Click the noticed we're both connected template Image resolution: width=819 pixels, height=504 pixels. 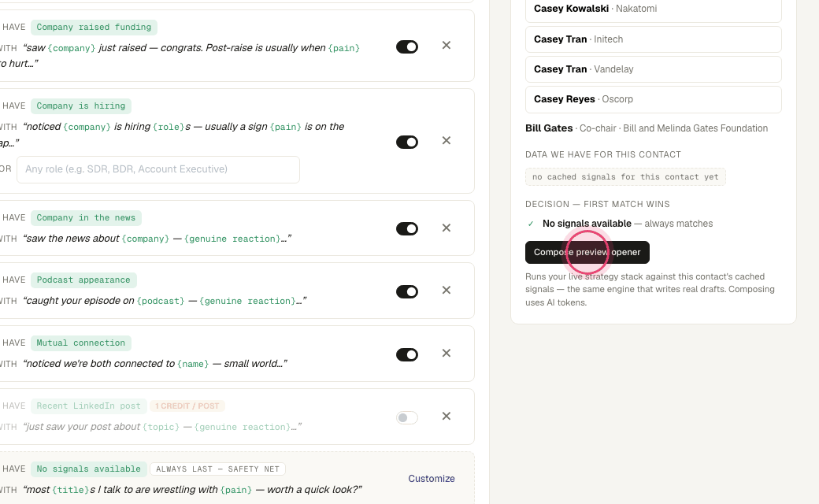pyautogui.click(x=155, y=364)
